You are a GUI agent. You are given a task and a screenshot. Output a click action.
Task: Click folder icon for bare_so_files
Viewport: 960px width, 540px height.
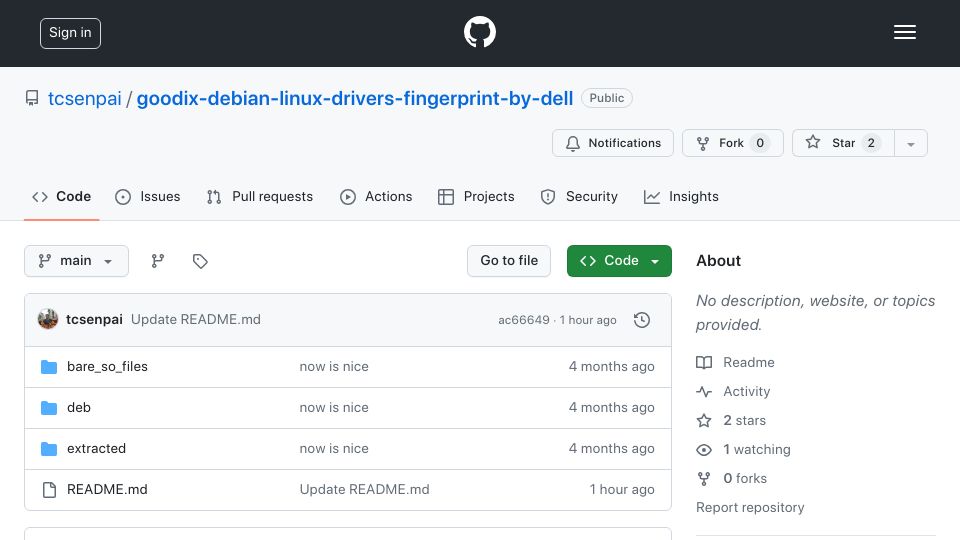coord(49,367)
